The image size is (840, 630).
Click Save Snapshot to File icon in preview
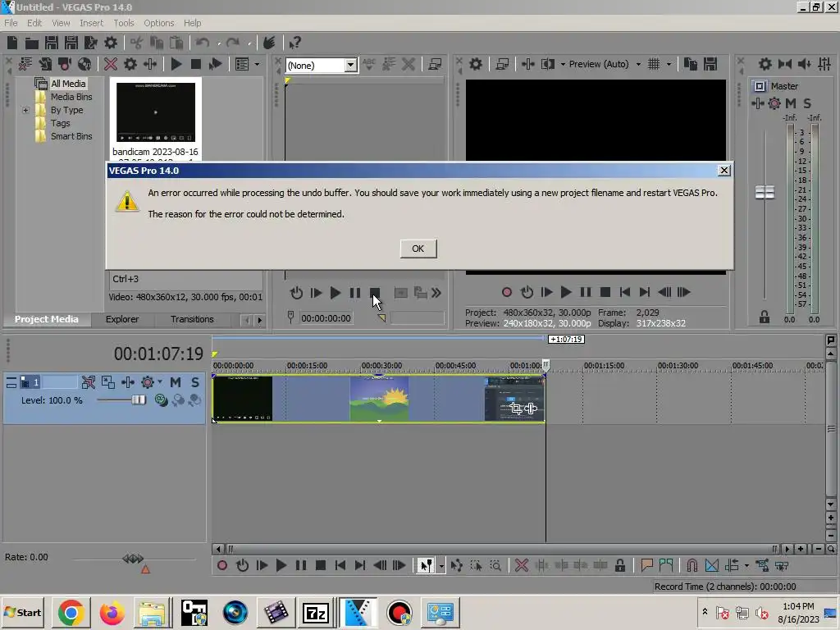pos(710,64)
